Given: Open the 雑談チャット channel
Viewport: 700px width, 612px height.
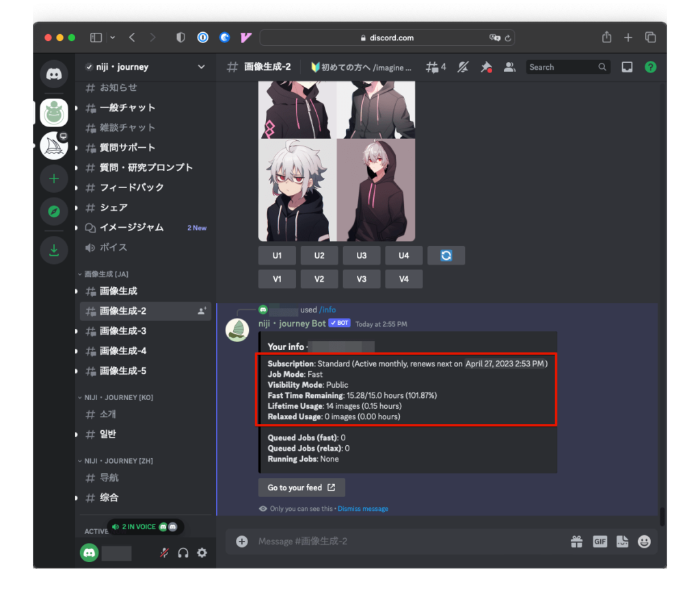Looking at the screenshot, I should pos(146,128).
